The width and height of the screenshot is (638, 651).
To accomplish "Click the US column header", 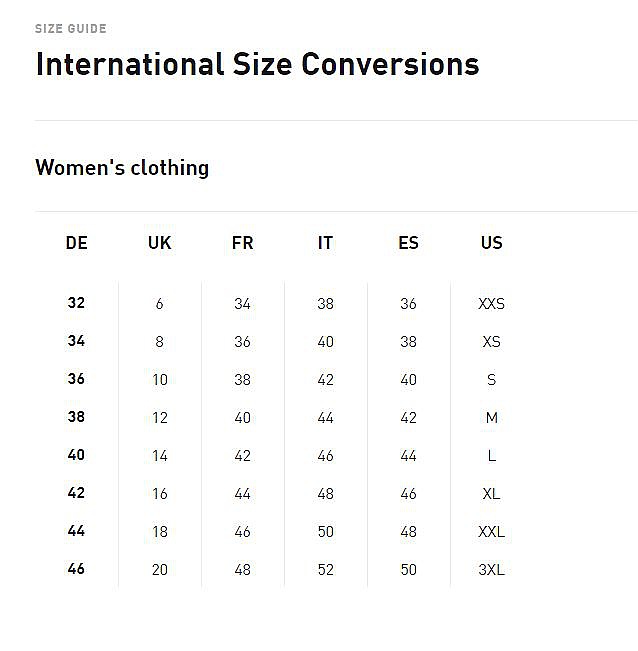I will (491, 243).
